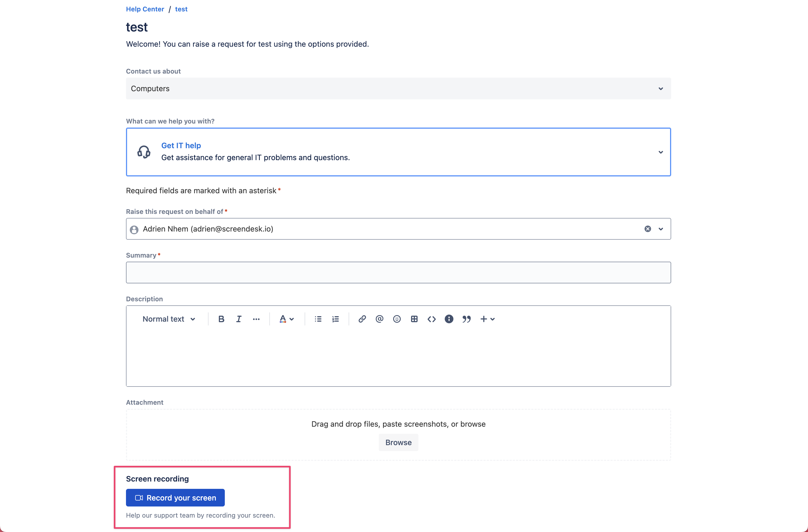Toggle italic formatting in description editor

coord(239,319)
